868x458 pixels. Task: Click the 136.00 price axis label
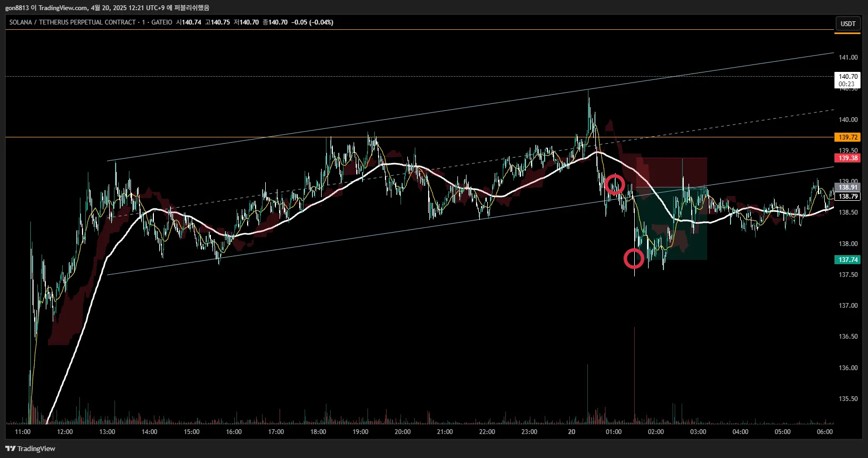[x=848, y=368]
